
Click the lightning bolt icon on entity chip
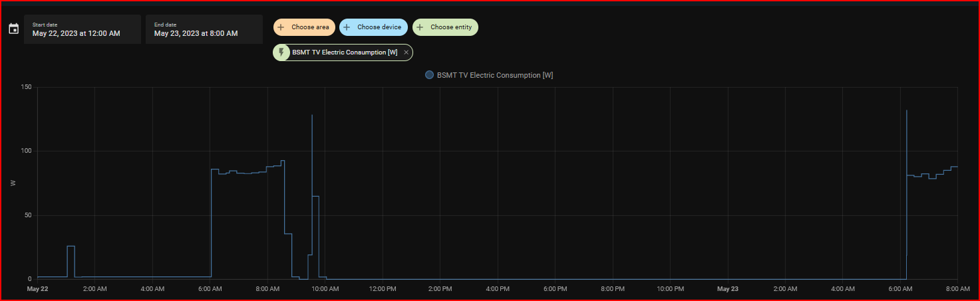[281, 52]
